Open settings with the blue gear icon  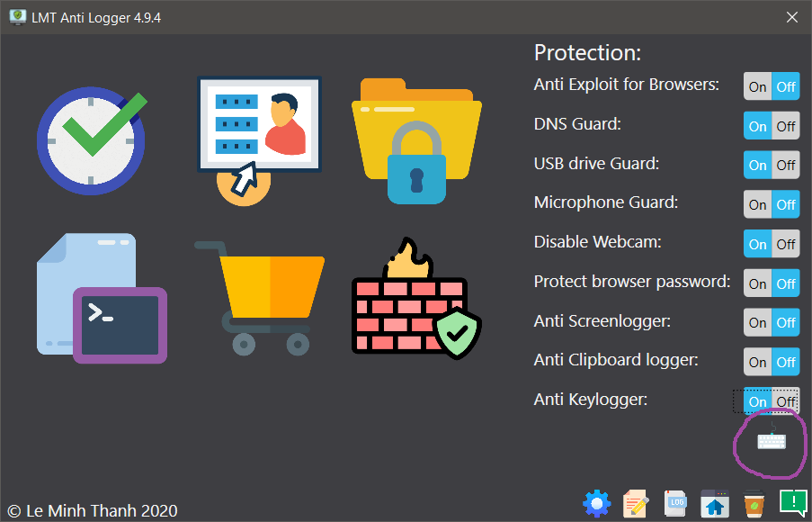click(x=596, y=503)
